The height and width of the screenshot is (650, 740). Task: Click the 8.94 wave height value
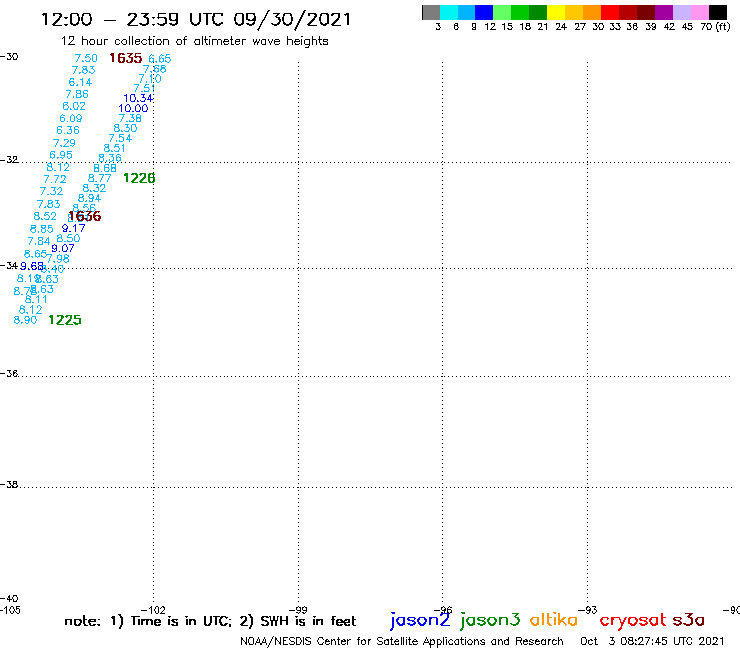coord(90,198)
